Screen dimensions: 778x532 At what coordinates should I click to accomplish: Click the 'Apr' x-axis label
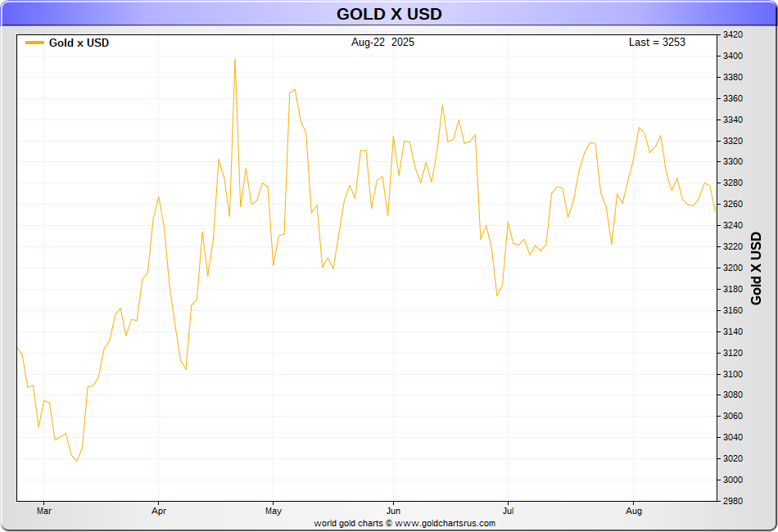(x=159, y=511)
